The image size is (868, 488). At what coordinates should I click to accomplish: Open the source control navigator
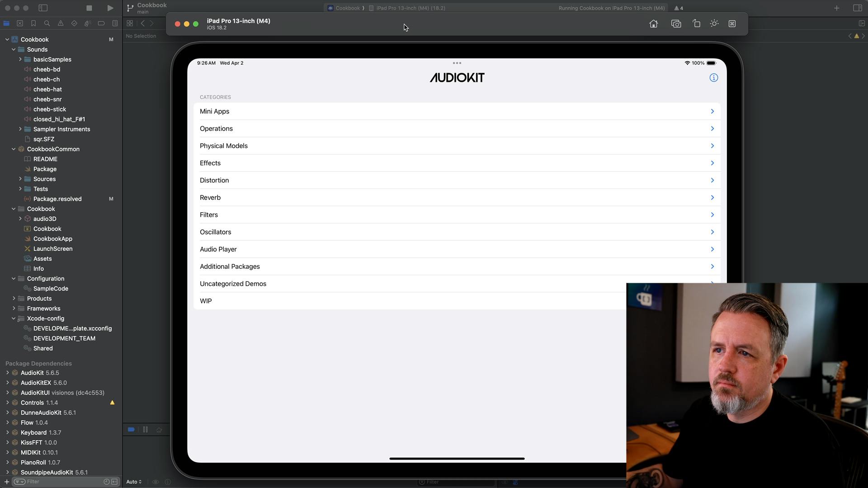coord(20,23)
